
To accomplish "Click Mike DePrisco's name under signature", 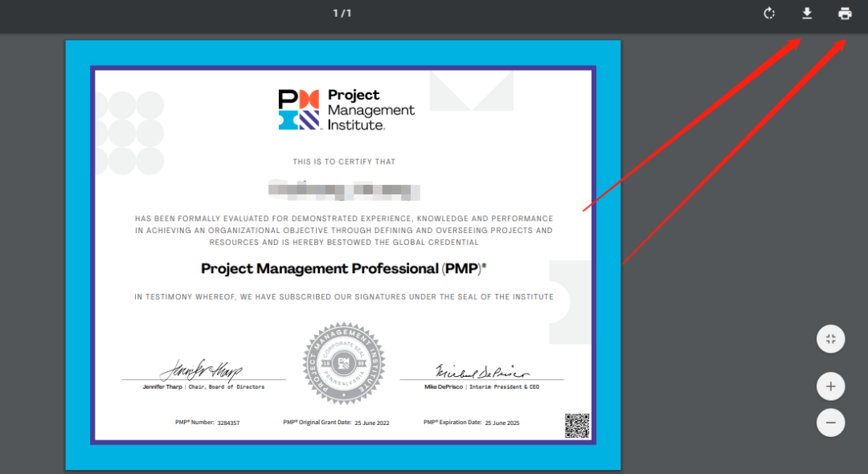I will click(444, 386).
